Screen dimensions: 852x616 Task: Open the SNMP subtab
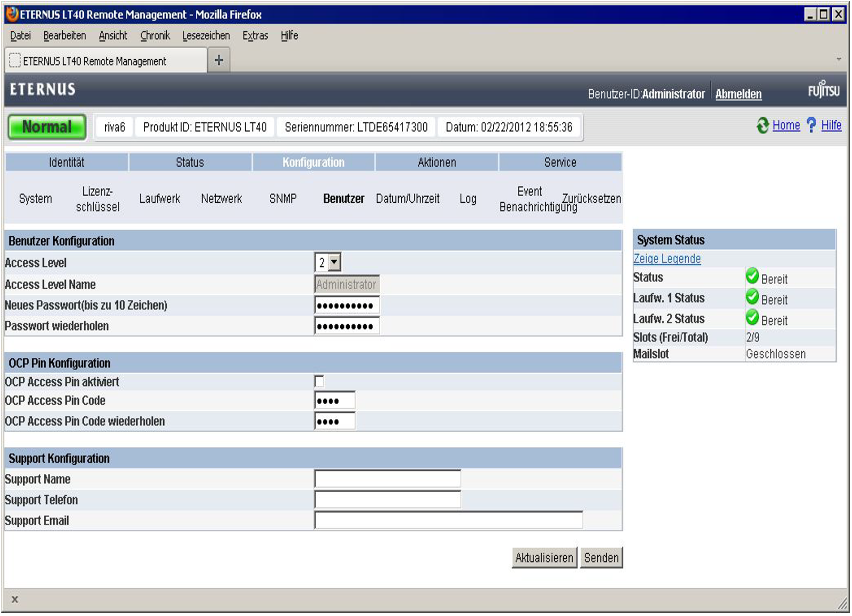click(x=283, y=198)
